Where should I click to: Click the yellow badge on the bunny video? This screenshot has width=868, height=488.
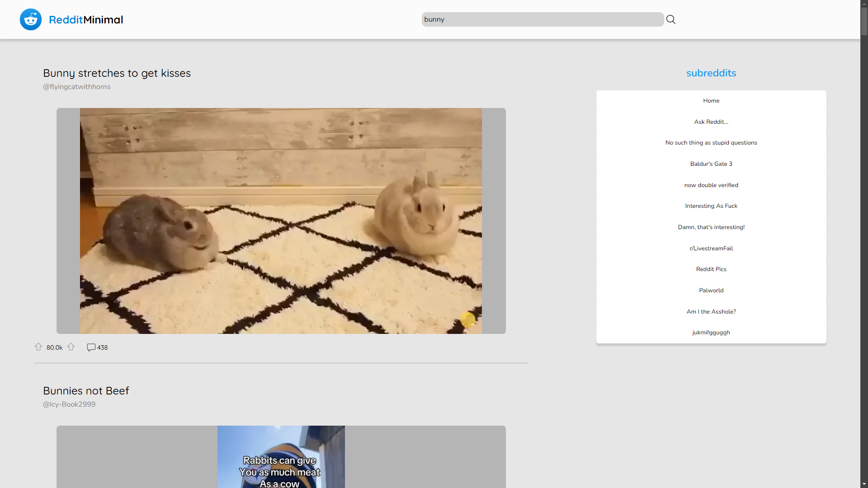point(468,319)
